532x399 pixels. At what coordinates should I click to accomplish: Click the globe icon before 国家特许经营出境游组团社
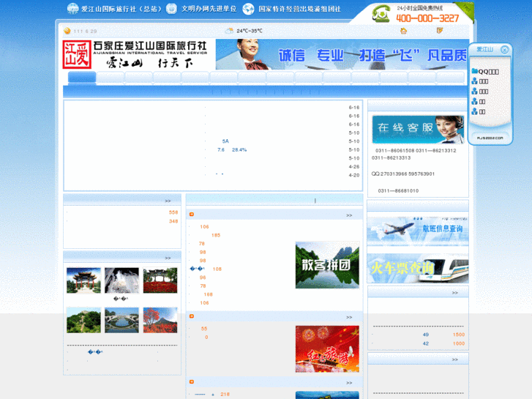(x=248, y=9)
